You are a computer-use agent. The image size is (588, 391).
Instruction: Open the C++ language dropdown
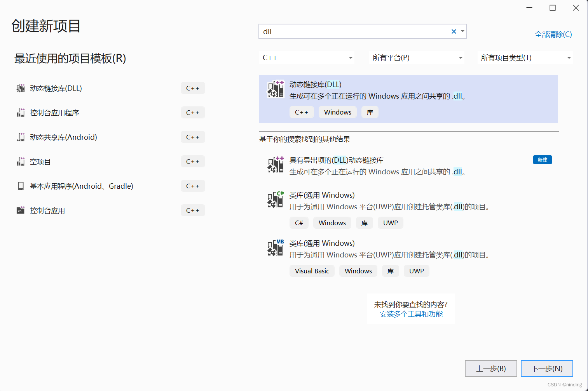coord(350,57)
